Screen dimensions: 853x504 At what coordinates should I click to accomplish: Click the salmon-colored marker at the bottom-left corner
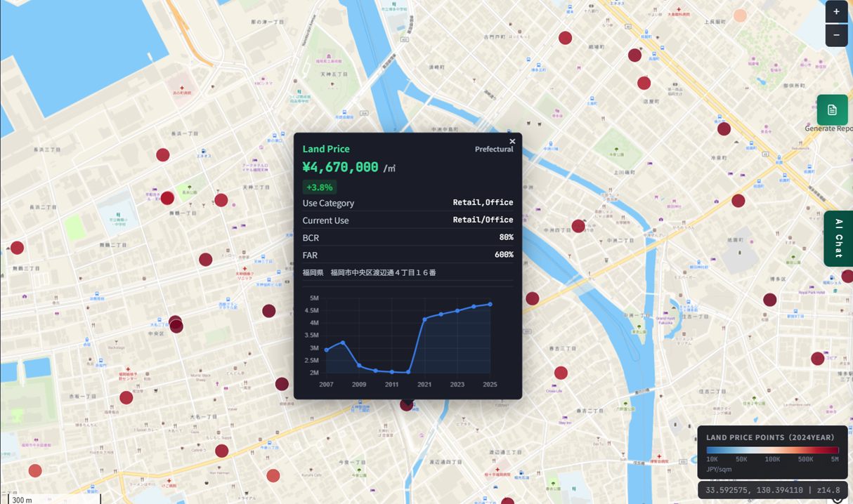(35, 471)
